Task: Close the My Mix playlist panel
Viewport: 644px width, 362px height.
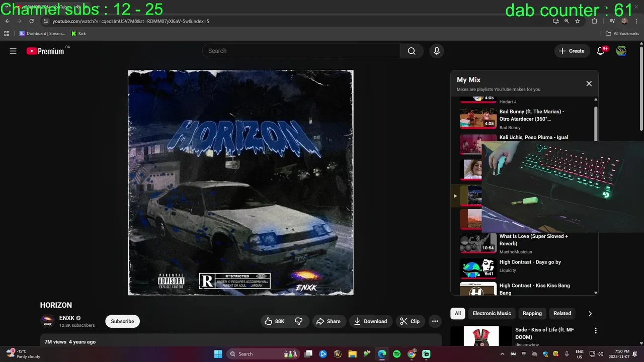Action: [x=589, y=83]
